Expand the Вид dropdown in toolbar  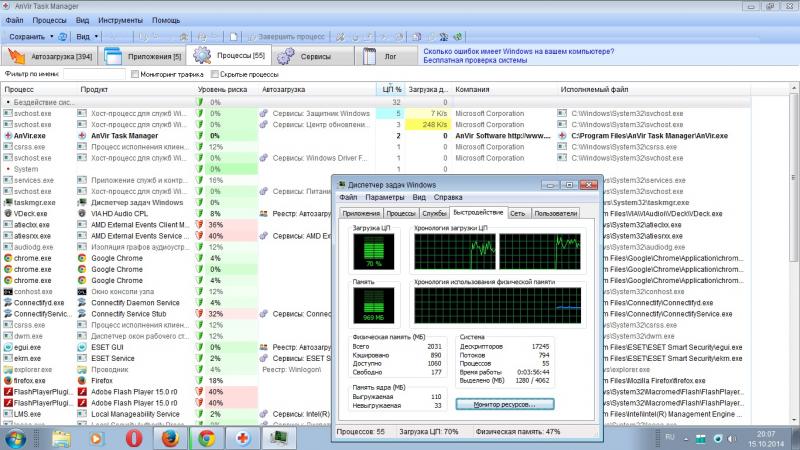pyautogui.click(x=87, y=36)
